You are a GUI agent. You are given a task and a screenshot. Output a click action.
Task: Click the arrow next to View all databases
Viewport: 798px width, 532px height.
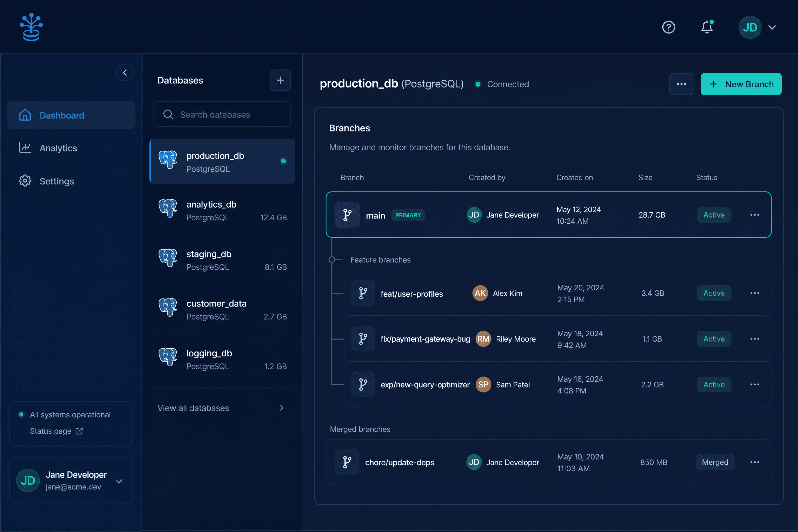point(282,408)
